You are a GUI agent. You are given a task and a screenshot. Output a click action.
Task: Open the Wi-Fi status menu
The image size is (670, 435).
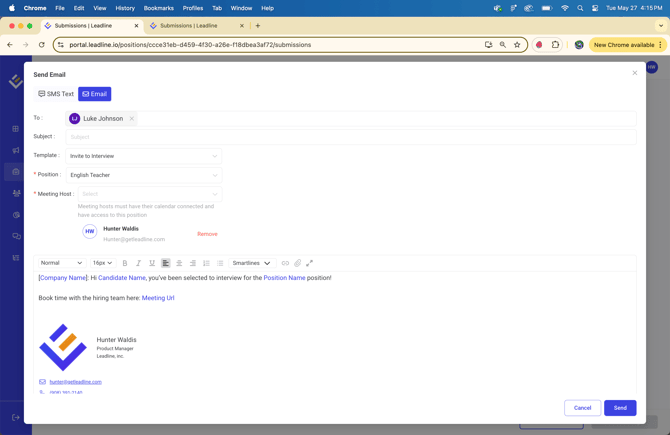pyautogui.click(x=565, y=8)
